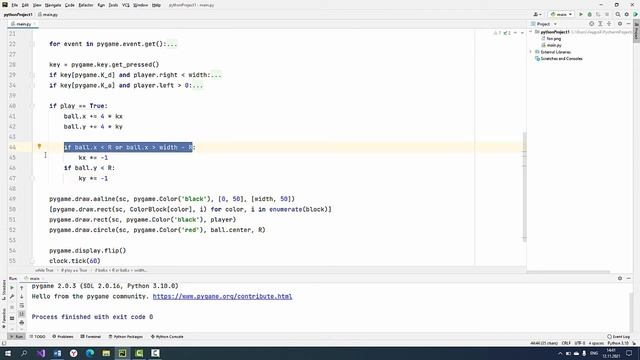This screenshot has height=360, width=640.
Task: Click the UTF-8 encoding in status bar
Action: [580, 343]
